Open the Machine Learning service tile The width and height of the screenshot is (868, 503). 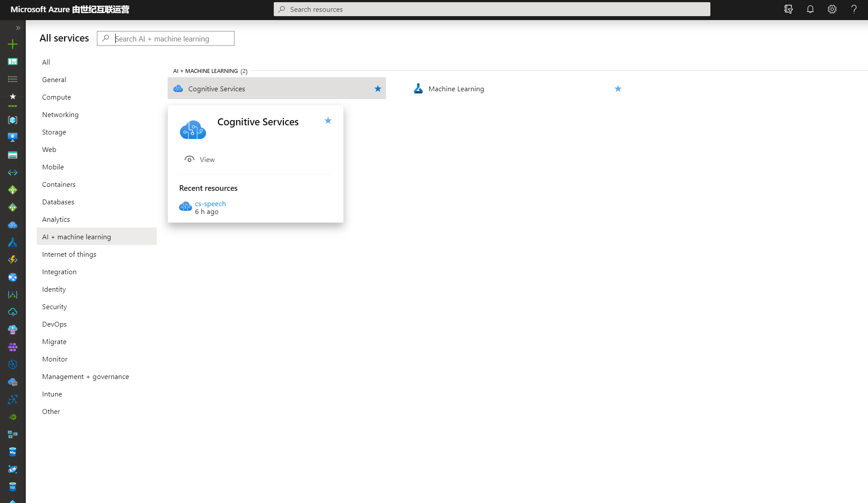tap(456, 89)
